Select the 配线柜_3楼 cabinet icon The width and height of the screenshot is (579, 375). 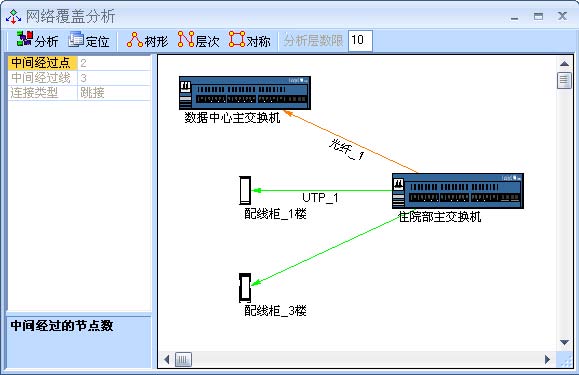[x=245, y=288]
